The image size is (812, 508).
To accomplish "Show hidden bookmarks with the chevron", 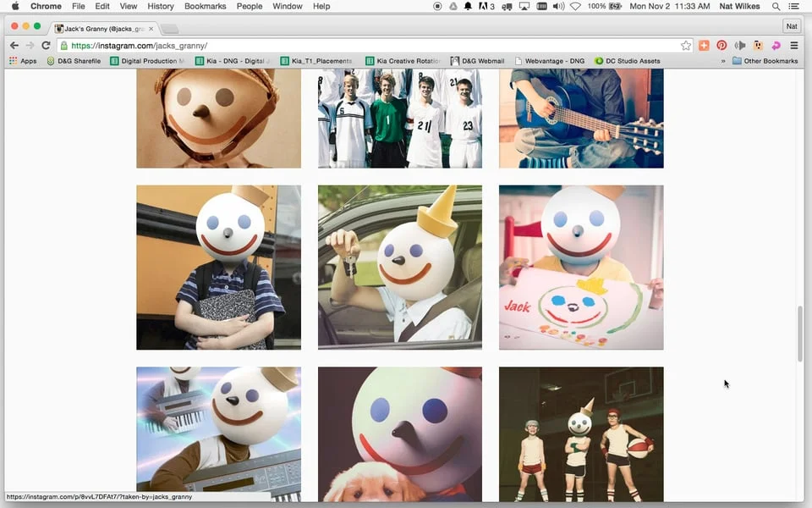I will 723,61.
